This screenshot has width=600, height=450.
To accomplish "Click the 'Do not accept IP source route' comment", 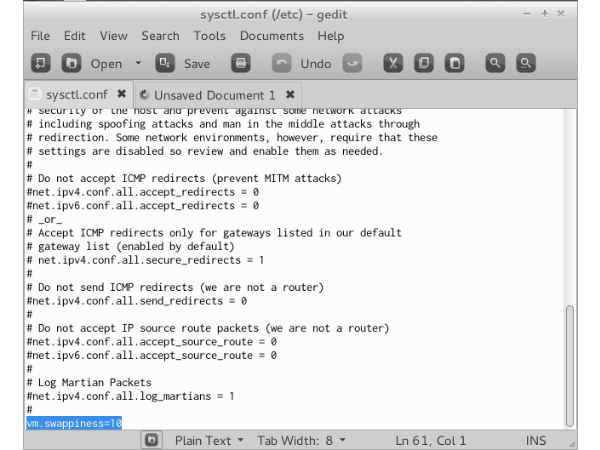I will coord(208,328).
